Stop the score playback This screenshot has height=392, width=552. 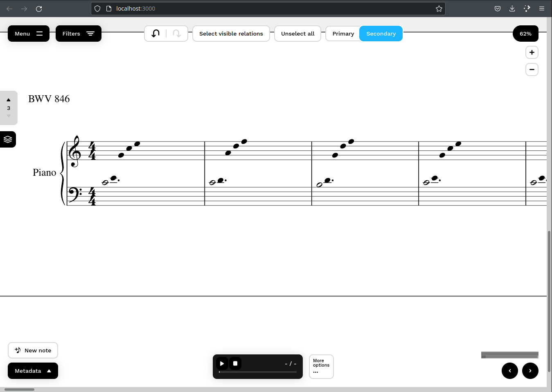[235, 363]
